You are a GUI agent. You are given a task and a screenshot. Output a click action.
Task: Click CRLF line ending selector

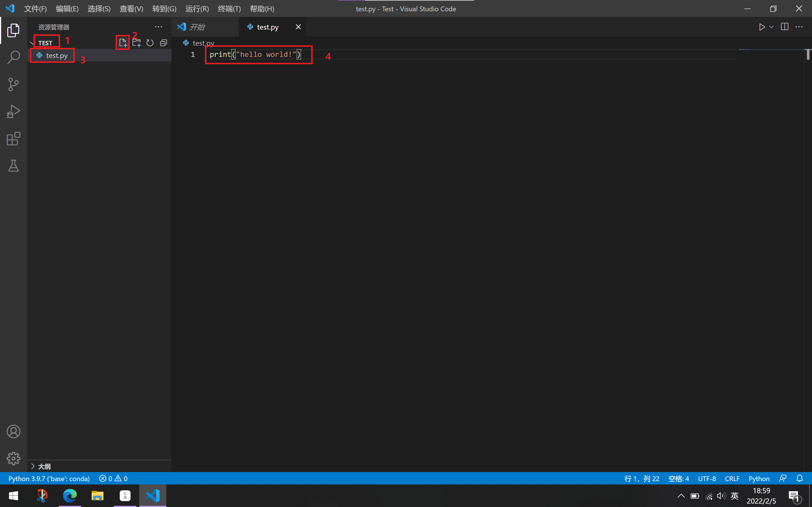click(x=732, y=479)
